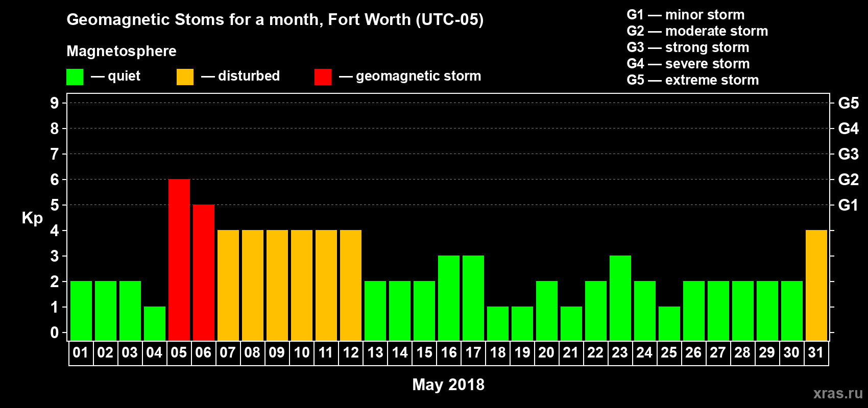Click the G5 label beside the chart

849,103
